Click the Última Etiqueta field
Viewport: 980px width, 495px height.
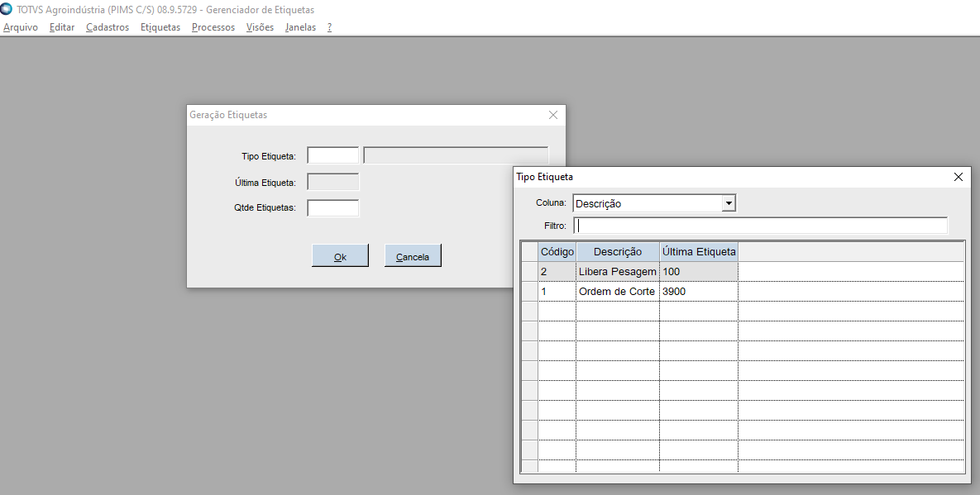[x=333, y=182]
